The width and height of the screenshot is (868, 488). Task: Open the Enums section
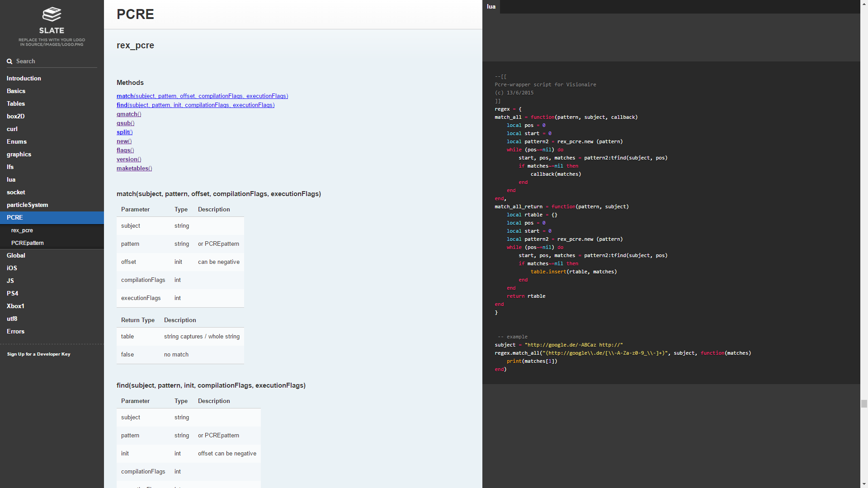(52, 141)
